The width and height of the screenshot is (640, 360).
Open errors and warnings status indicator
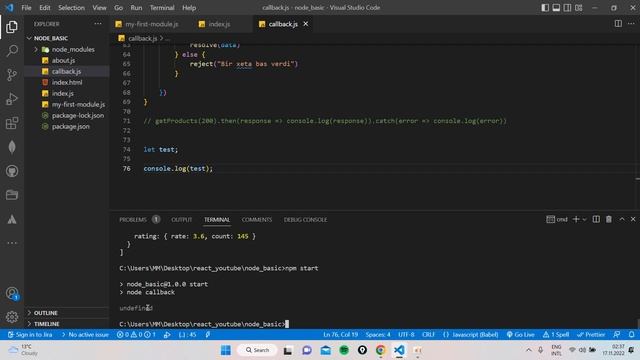click(x=136, y=334)
